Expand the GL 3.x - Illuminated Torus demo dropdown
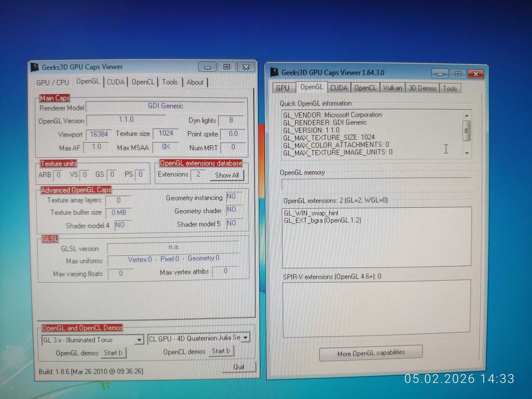This screenshot has height=399, width=532. [139, 340]
